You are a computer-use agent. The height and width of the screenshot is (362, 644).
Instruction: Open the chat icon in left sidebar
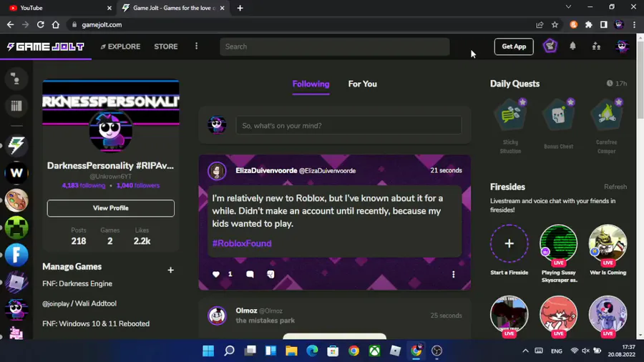tap(16, 79)
